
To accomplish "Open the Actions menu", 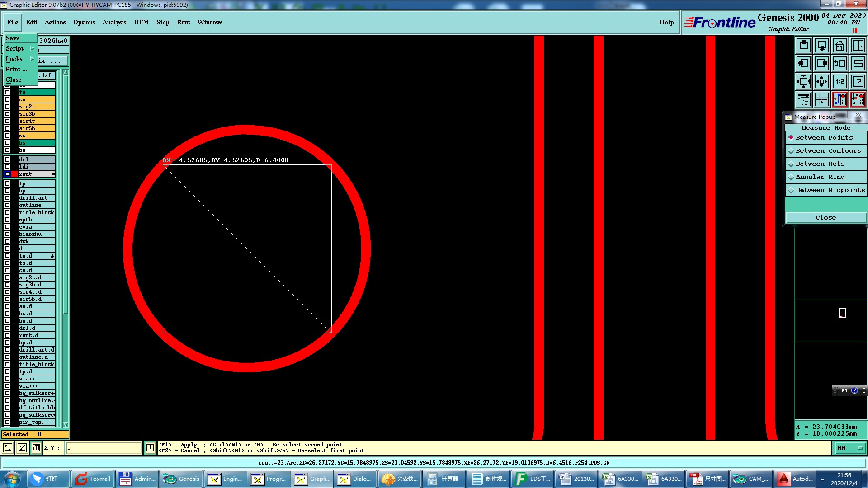I will [55, 22].
